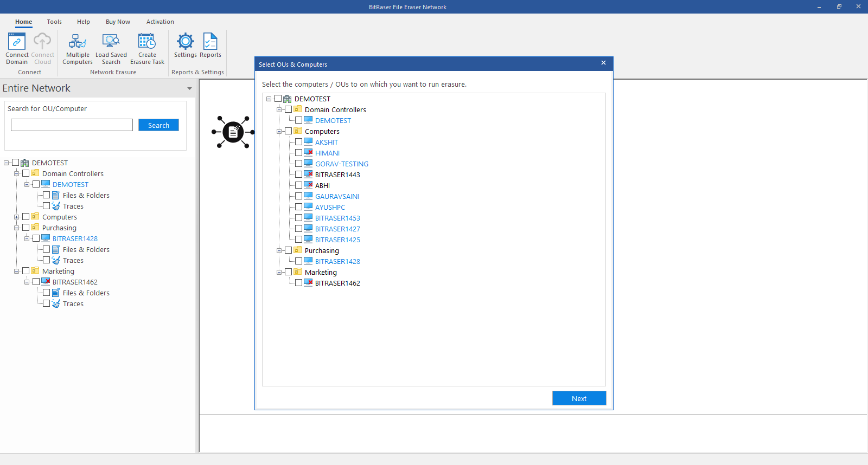Screen dimensions: 868x465
Task: Click the Search button
Action: point(158,125)
